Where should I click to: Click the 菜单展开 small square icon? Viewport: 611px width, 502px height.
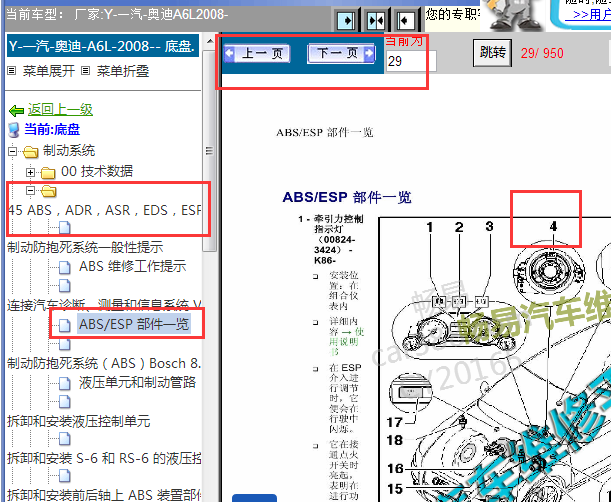(x=12, y=71)
